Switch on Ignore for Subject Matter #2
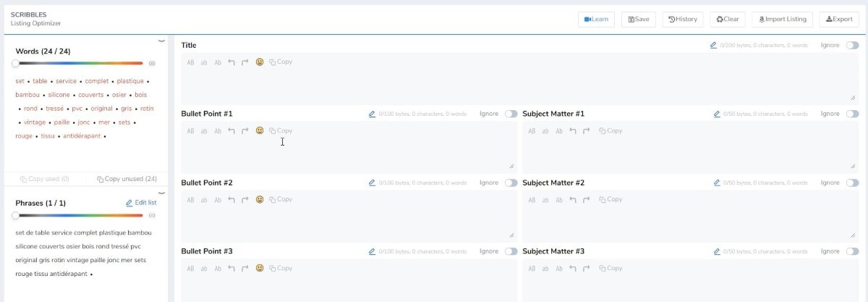 [x=853, y=183]
